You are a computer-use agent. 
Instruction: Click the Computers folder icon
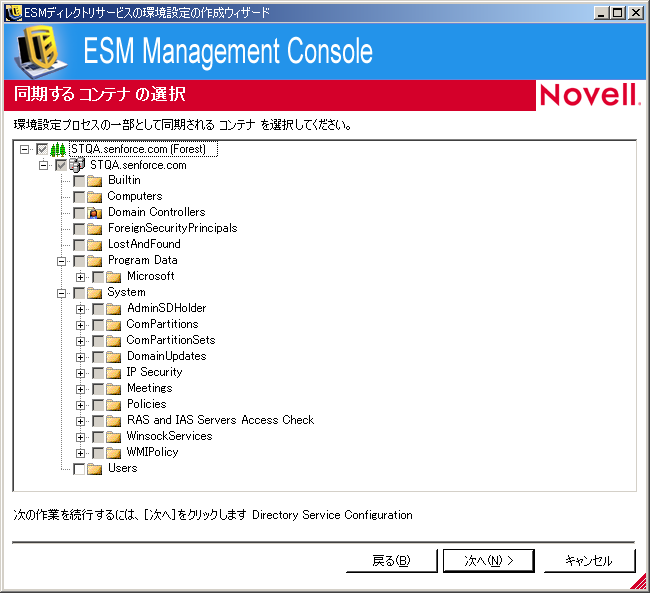95,197
